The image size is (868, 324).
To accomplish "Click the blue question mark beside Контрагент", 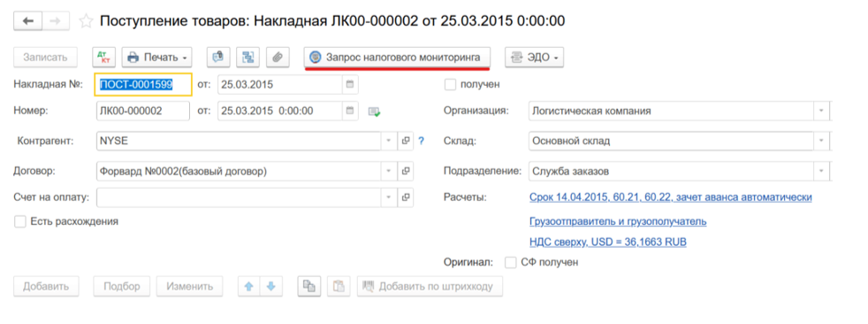I will [x=422, y=141].
